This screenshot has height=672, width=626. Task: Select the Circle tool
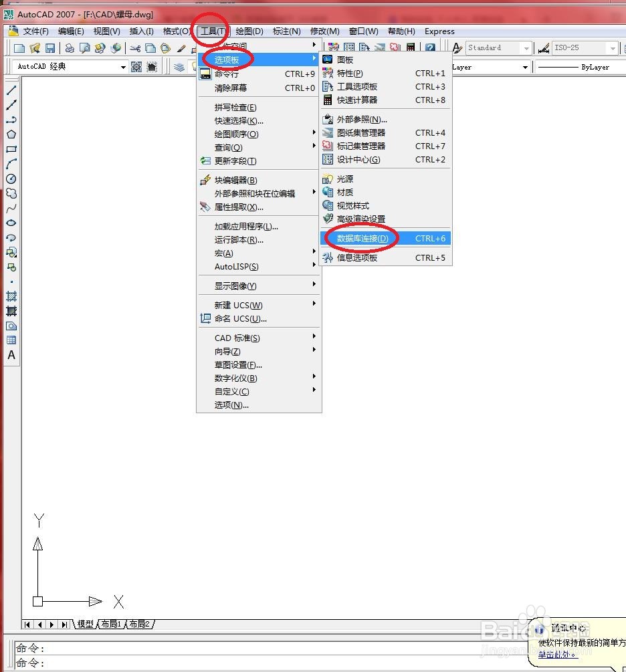coord(11,179)
